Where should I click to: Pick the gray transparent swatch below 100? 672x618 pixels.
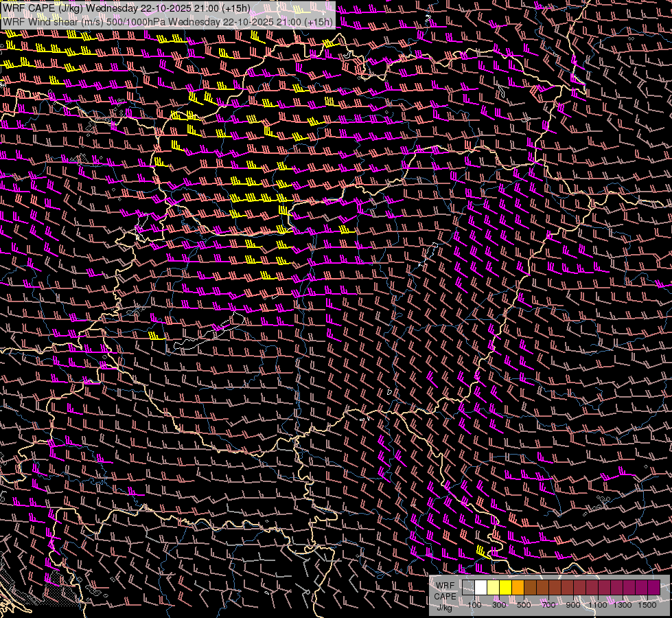coord(468,588)
